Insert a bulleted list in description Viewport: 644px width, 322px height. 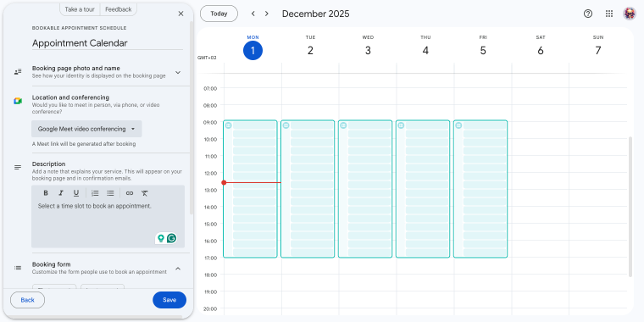click(x=110, y=193)
